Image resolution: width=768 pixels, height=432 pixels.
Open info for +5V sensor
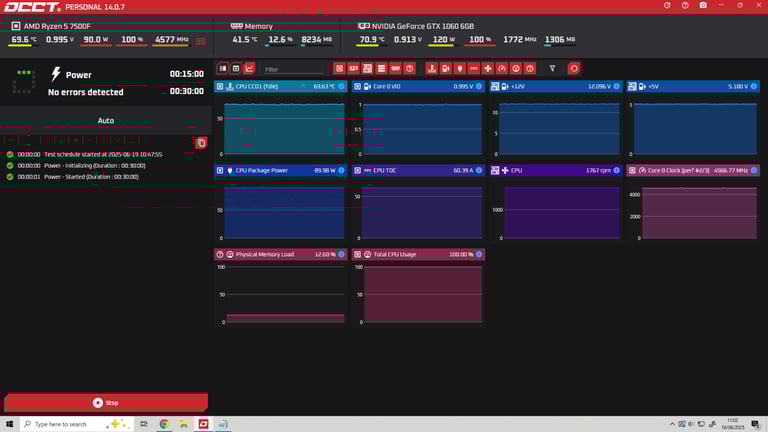click(x=754, y=86)
